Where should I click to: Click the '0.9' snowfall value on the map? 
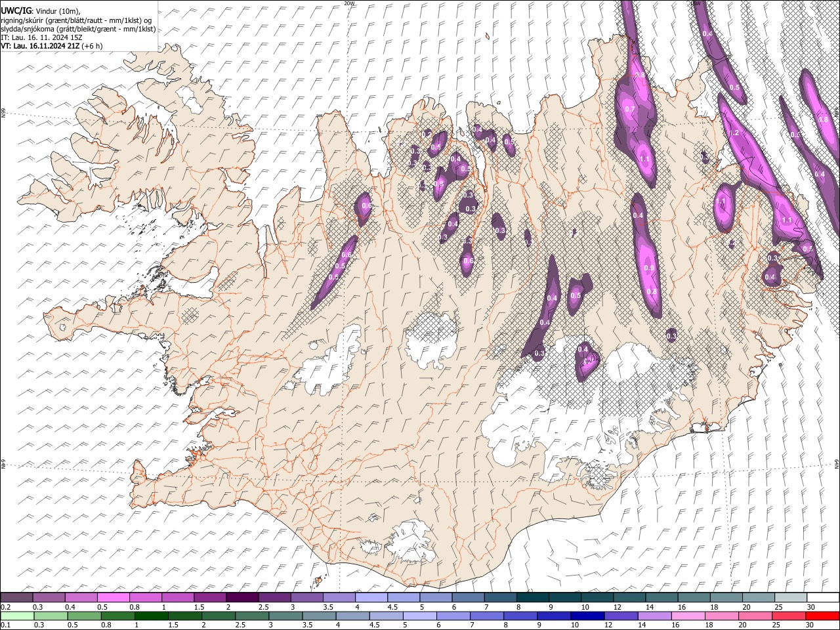pyautogui.click(x=649, y=268)
